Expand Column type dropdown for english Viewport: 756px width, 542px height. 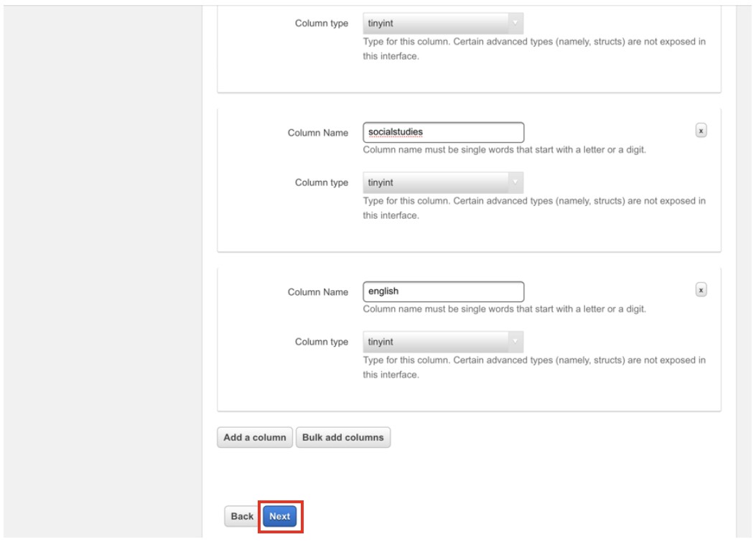(x=443, y=342)
